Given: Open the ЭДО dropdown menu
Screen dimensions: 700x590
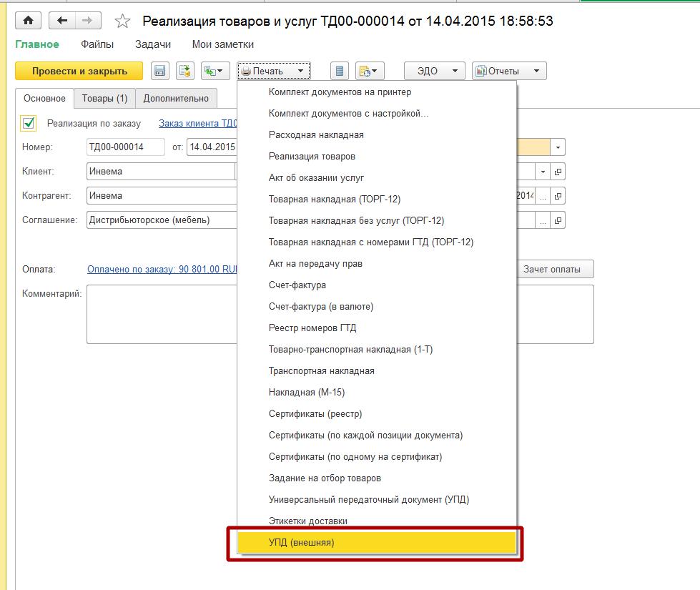Looking at the screenshot, I should (435, 71).
